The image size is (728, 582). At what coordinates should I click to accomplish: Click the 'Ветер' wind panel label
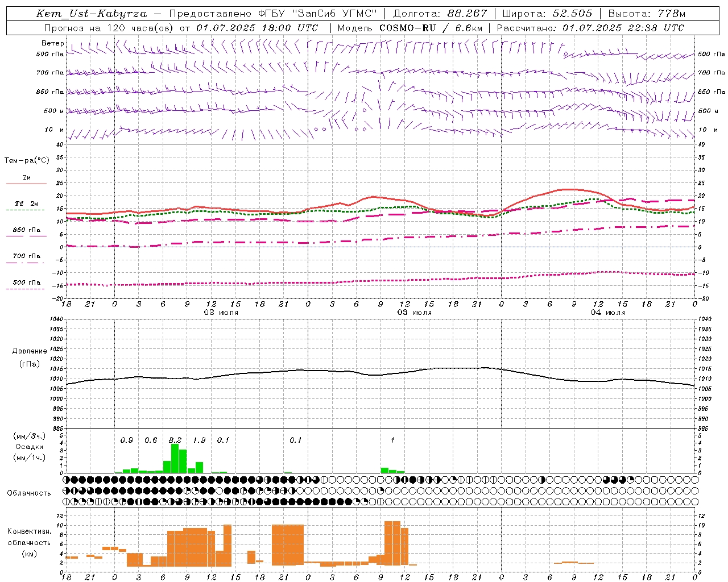coord(53,43)
